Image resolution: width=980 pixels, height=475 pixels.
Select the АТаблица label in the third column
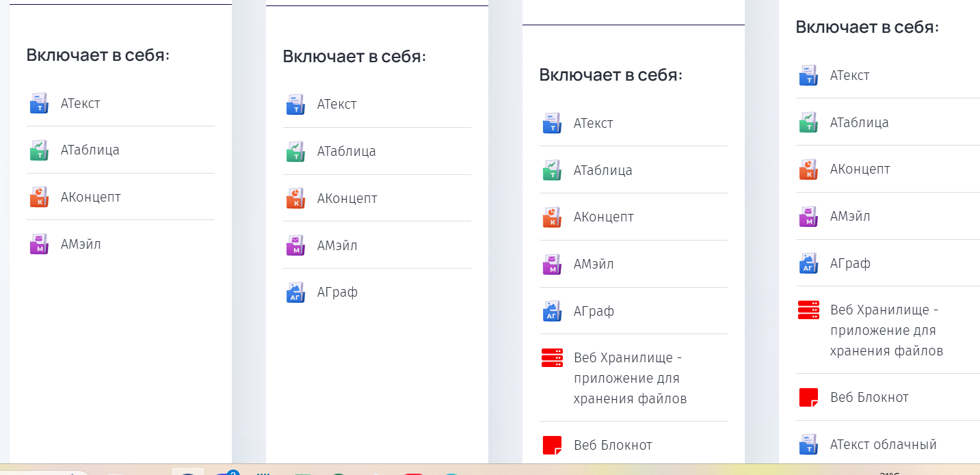[x=602, y=170]
